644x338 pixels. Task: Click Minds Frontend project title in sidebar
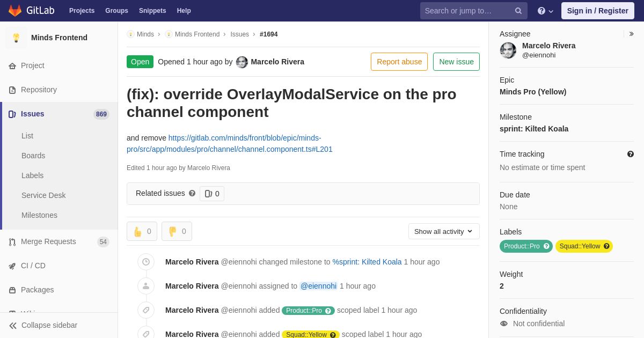coord(59,38)
